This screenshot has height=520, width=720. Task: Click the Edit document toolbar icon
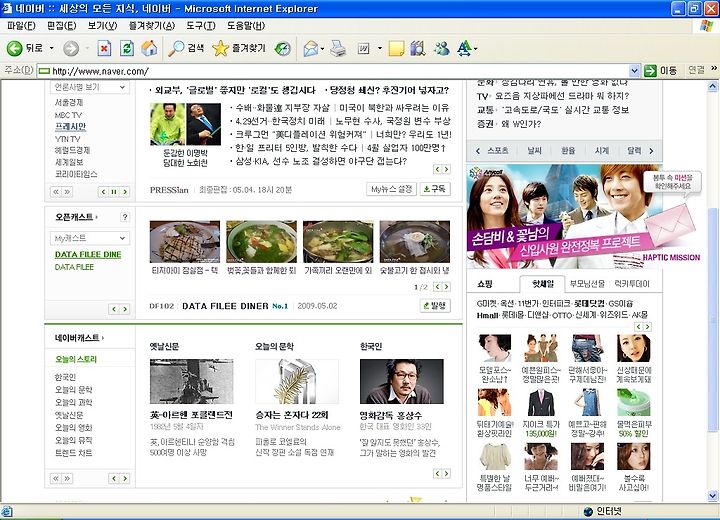click(x=363, y=48)
